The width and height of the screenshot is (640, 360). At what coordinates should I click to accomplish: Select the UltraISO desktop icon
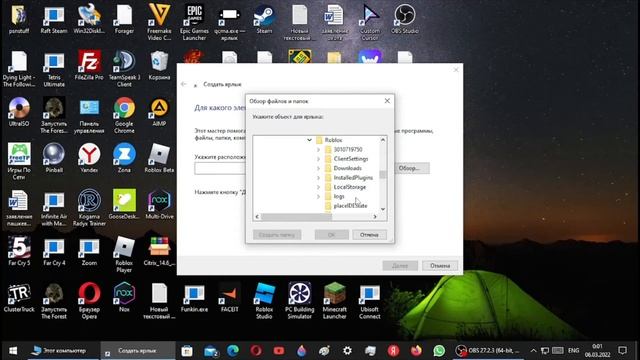point(19,112)
